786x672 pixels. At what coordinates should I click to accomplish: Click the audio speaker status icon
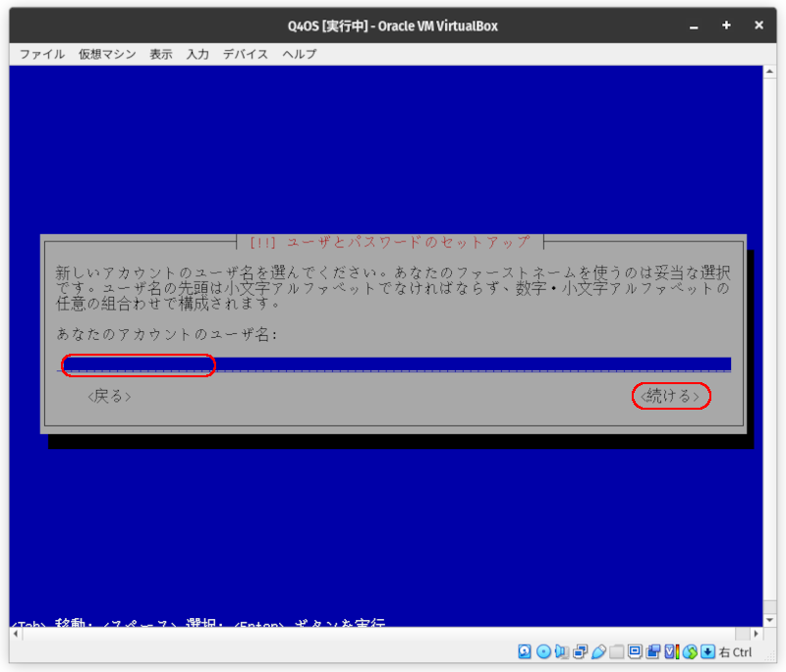[x=561, y=651]
